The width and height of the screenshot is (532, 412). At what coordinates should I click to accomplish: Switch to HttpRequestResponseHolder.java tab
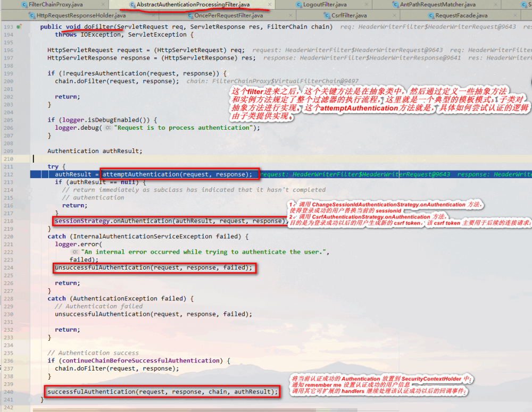[x=81, y=15]
